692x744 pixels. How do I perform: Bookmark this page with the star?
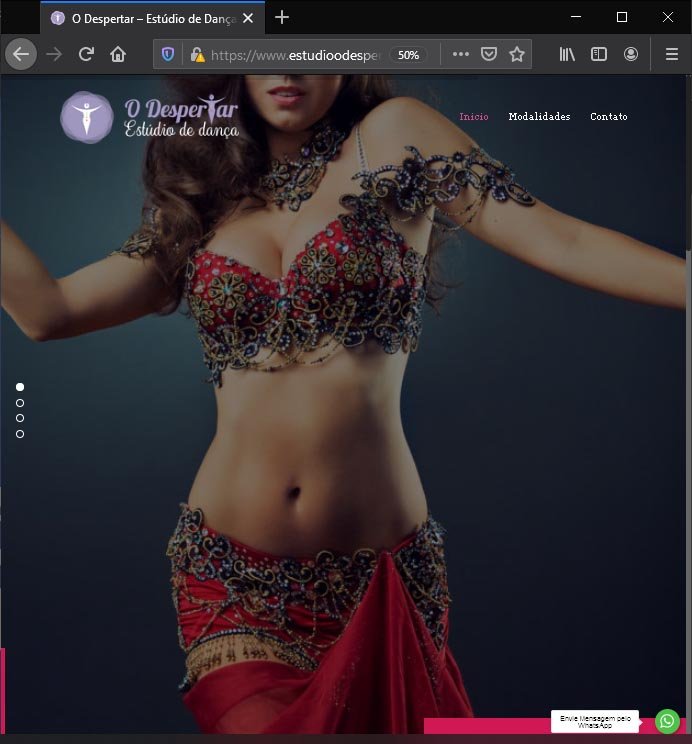point(517,55)
